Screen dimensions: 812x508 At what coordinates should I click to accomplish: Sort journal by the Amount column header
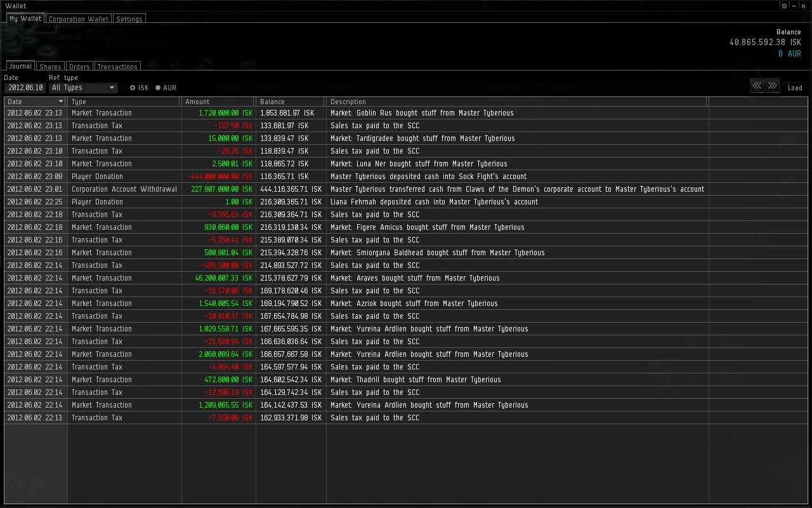(x=219, y=102)
